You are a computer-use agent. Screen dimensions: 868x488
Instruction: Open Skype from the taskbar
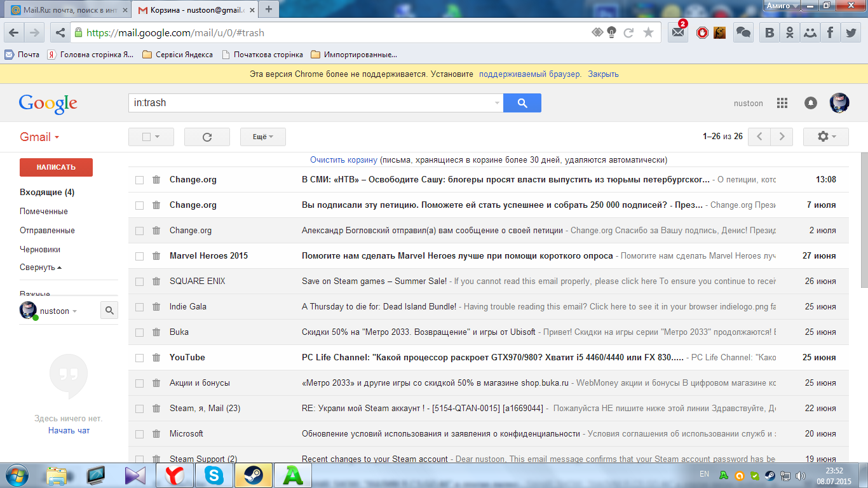[214, 475]
